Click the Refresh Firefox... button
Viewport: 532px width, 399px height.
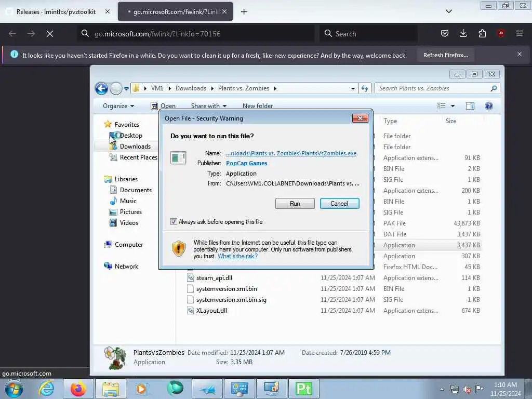(x=445, y=55)
